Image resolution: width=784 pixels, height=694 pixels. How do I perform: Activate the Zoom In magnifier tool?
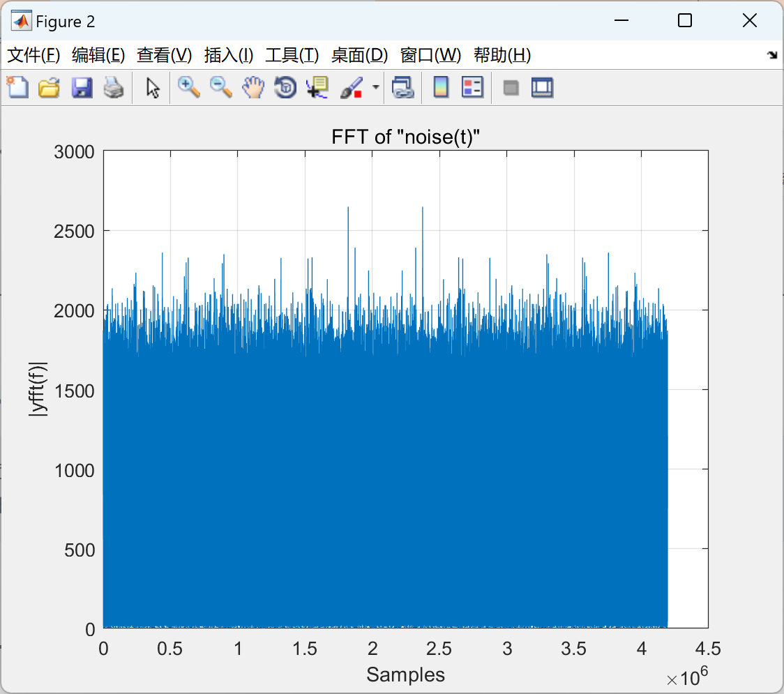point(188,87)
